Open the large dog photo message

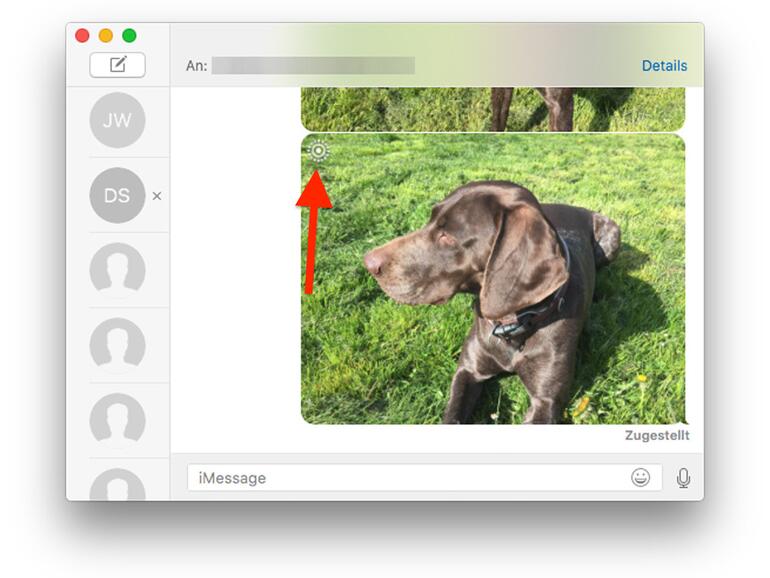(x=493, y=279)
